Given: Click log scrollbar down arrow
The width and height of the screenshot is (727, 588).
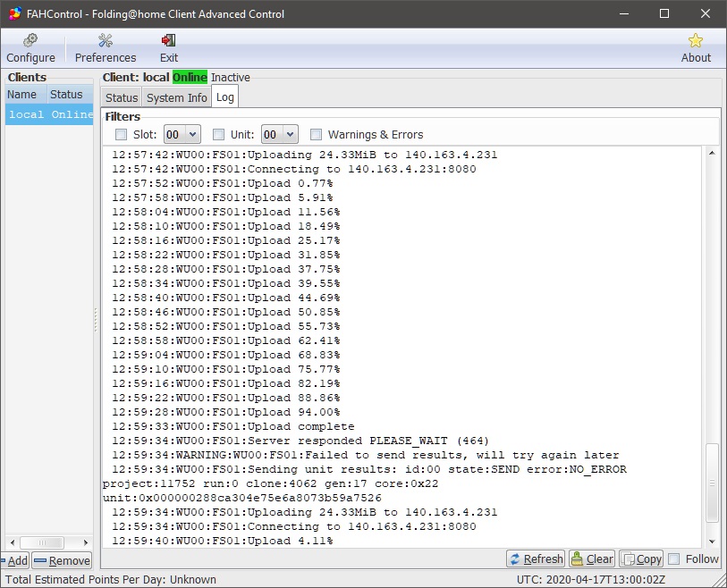Looking at the screenshot, I should tap(712, 542).
